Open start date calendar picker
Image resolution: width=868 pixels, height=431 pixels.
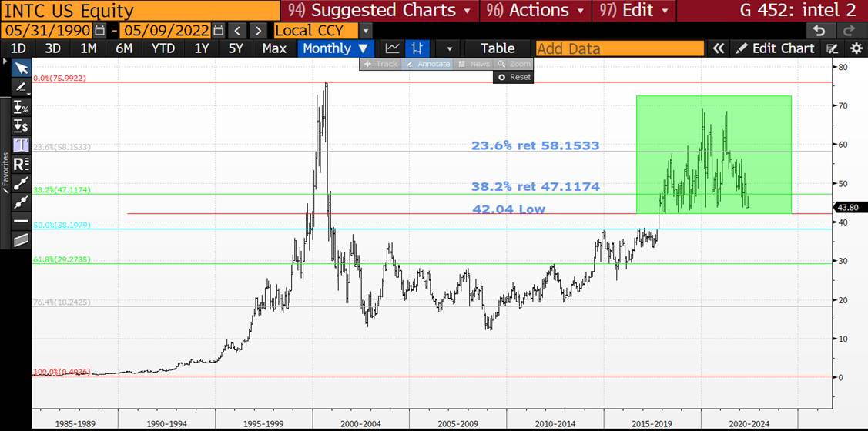pyautogui.click(x=99, y=31)
